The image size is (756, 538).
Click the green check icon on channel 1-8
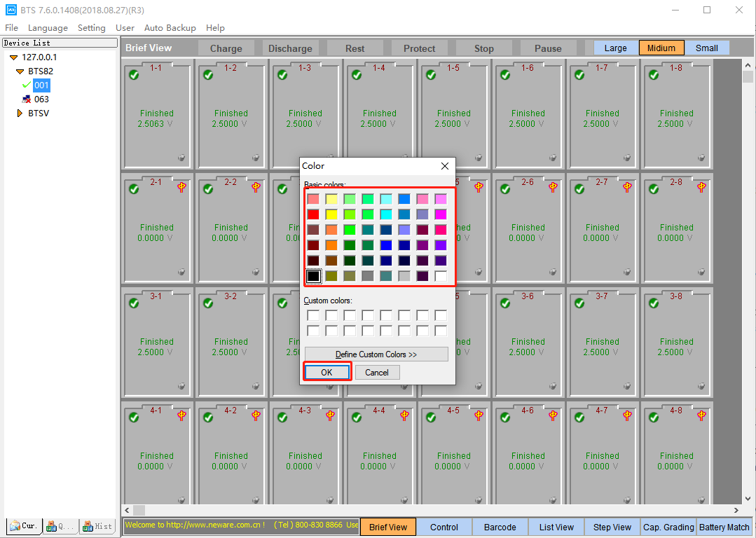pyautogui.click(x=654, y=75)
